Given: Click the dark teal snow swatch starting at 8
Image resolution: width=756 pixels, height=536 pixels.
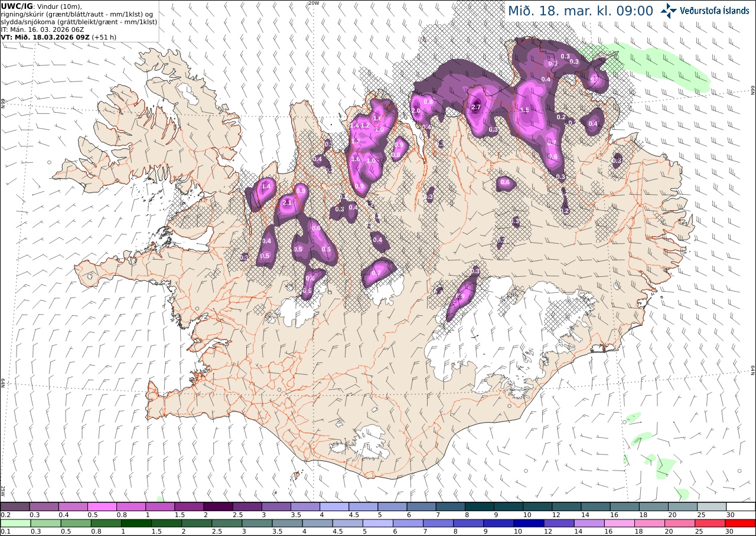Looking at the screenshot, I should point(480,506).
